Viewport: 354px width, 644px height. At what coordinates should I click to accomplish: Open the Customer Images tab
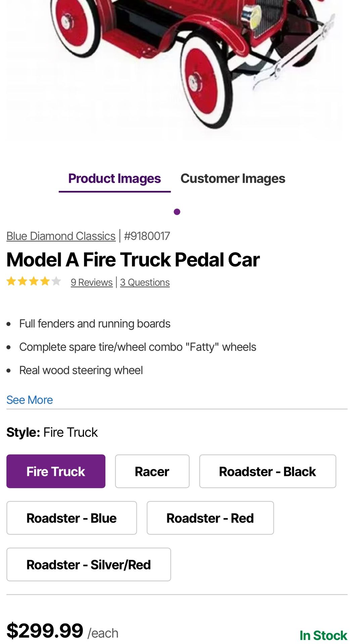233,179
